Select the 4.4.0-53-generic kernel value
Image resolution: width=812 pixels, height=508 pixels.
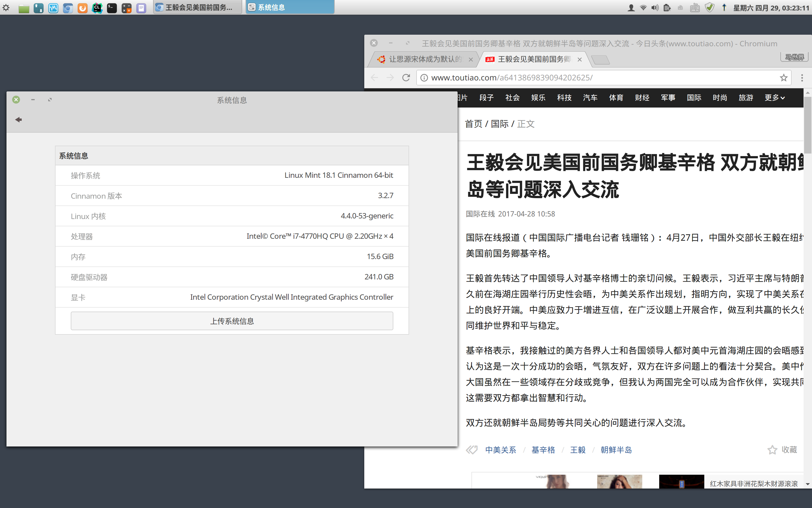click(x=367, y=216)
